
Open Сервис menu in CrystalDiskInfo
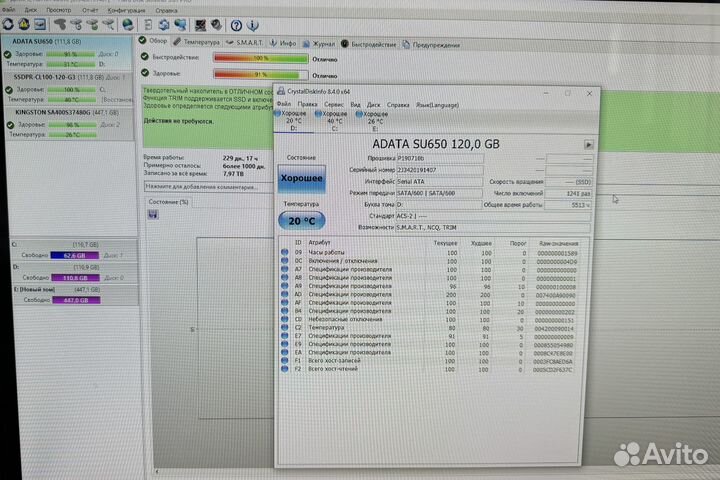coord(334,105)
